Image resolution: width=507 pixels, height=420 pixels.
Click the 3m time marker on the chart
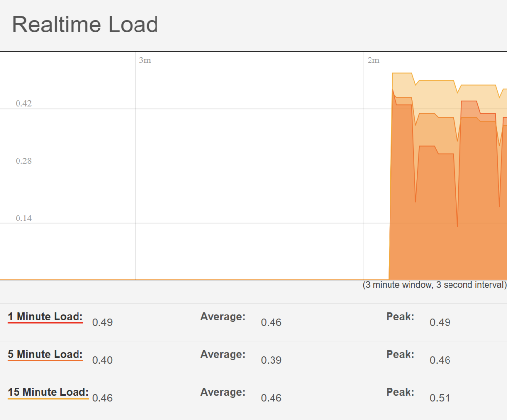tap(144, 60)
